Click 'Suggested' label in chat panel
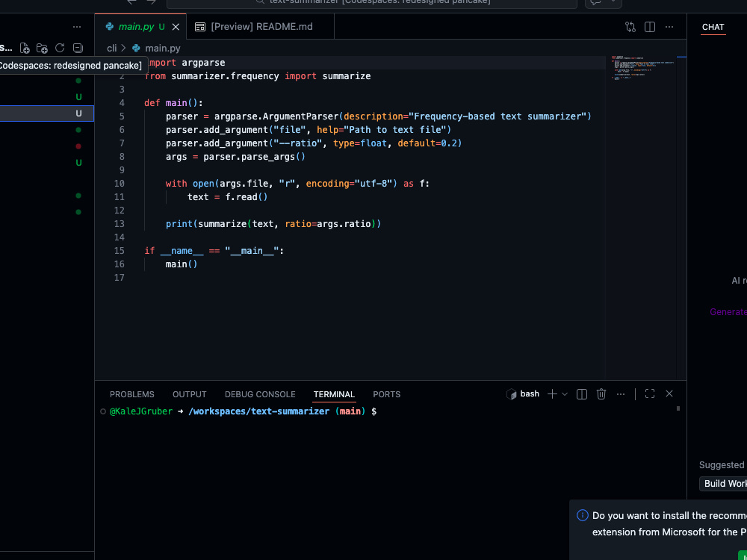 [722, 465]
